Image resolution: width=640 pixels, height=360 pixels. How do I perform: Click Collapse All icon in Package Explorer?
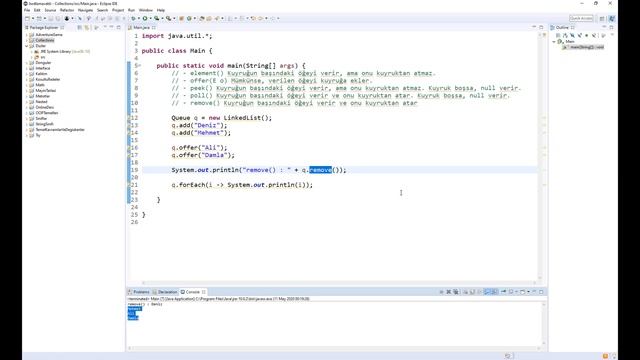click(x=80, y=27)
